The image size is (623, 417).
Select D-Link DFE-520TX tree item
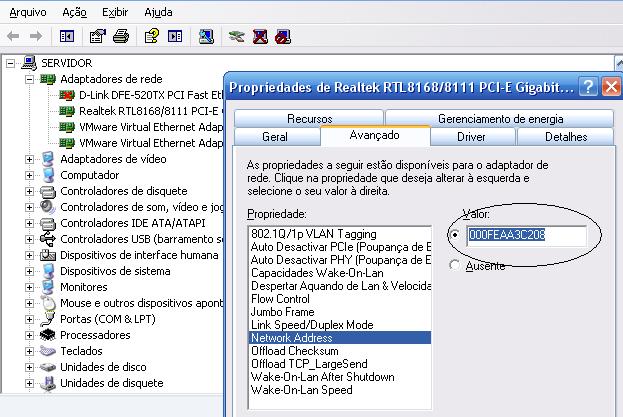[151, 95]
